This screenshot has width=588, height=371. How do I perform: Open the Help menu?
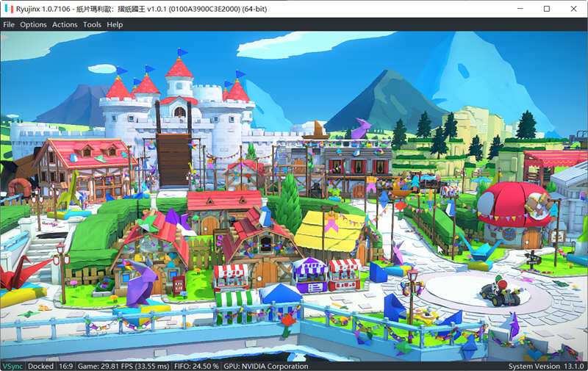pos(115,25)
